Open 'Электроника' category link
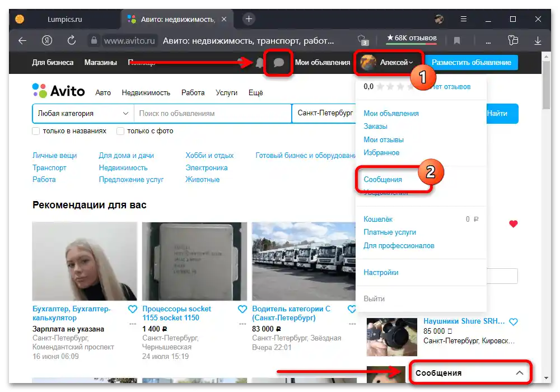 coord(207,168)
